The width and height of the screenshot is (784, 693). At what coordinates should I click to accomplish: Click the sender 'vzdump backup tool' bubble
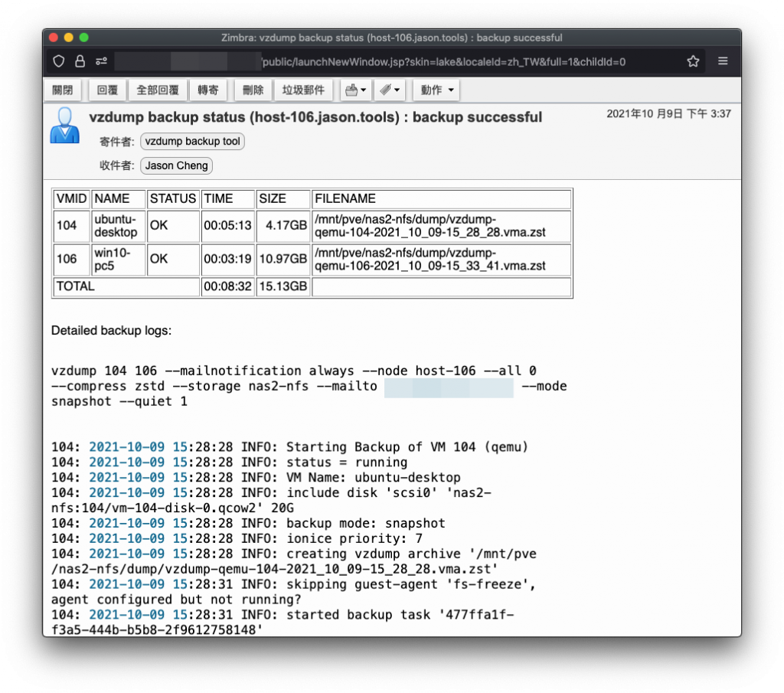192,142
